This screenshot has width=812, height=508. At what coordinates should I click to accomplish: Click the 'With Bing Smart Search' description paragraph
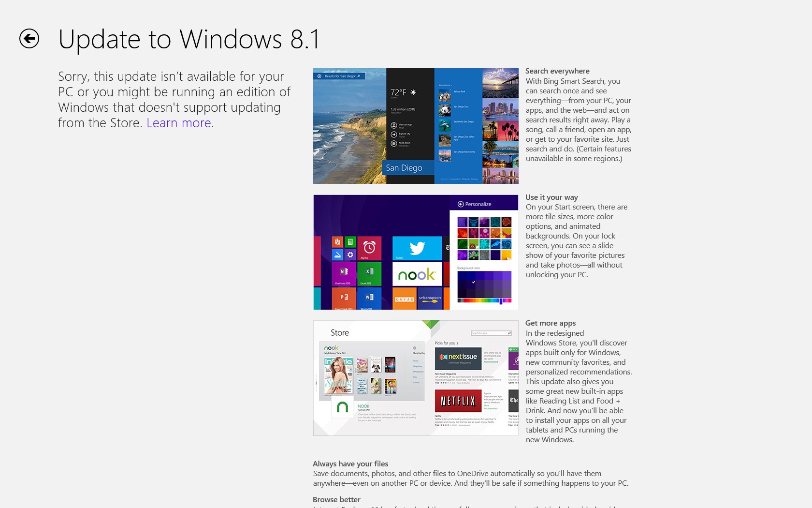click(579, 120)
